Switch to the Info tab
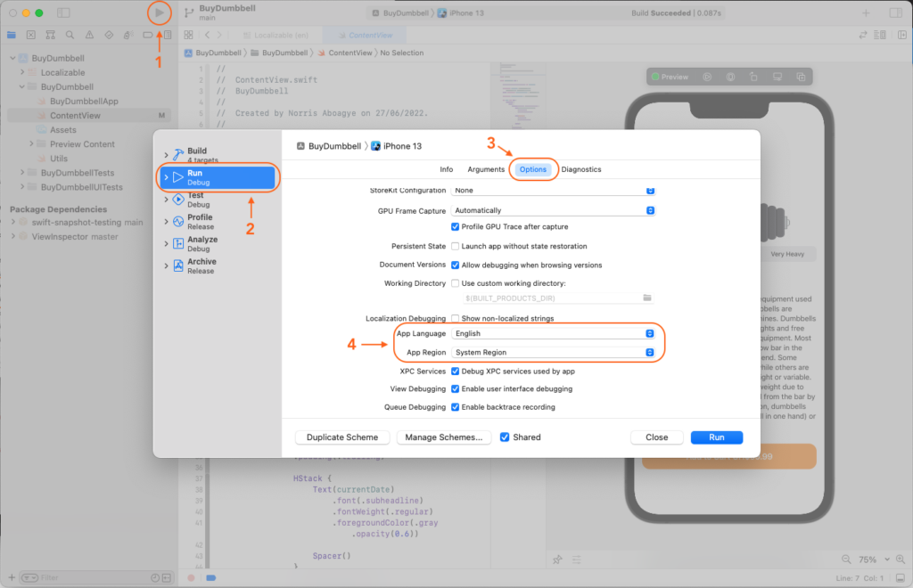The image size is (913, 588). 447,169
